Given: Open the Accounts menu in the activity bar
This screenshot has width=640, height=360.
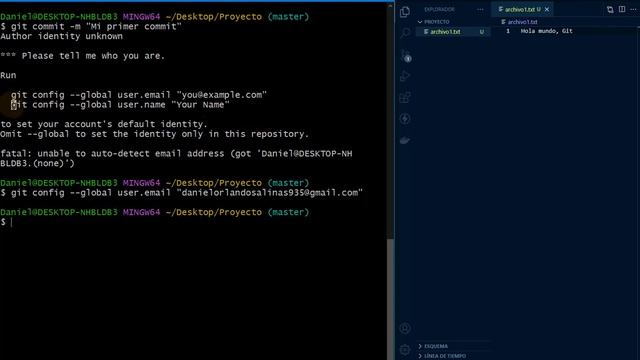Looking at the screenshot, I should click(x=405, y=328).
